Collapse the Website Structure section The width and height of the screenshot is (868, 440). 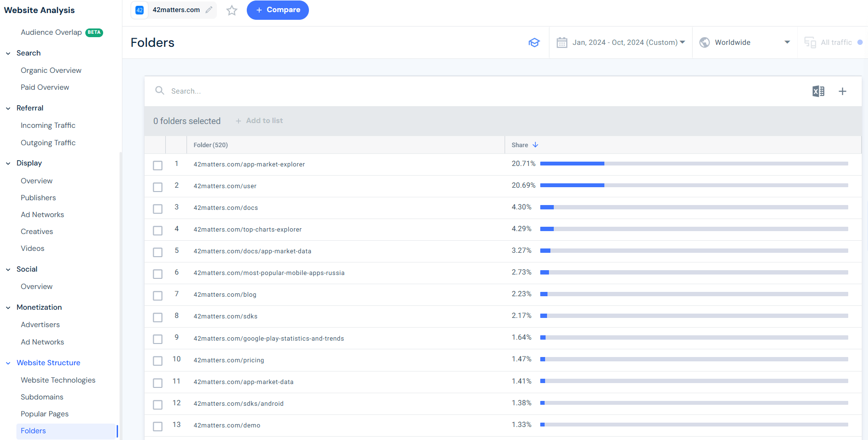[x=8, y=363]
